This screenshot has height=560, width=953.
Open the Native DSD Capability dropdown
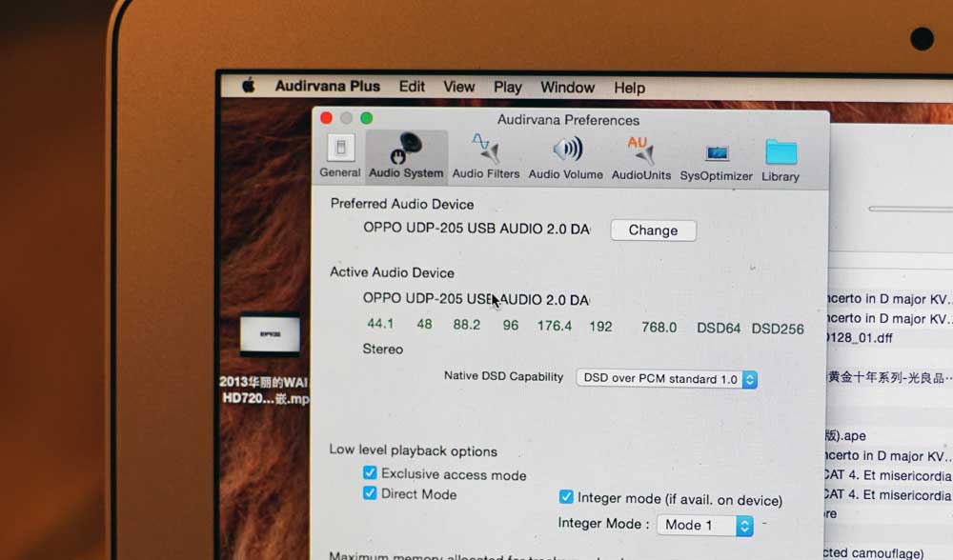(667, 379)
